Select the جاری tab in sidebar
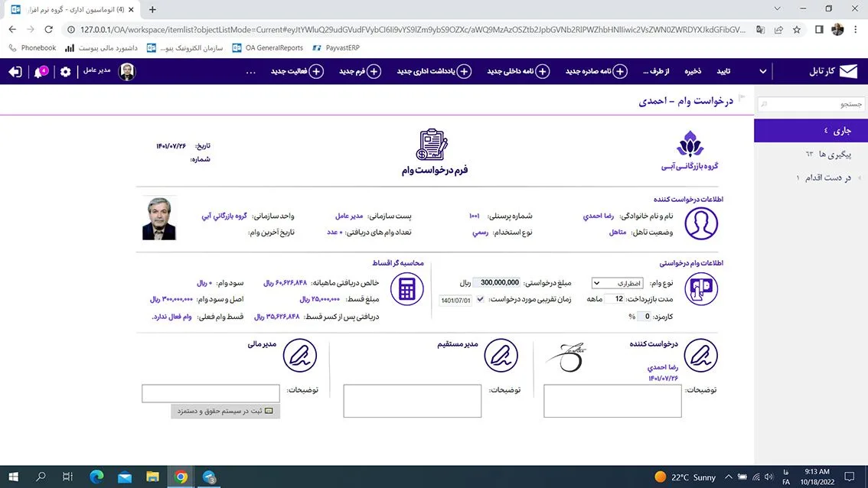This screenshot has width=868, height=488. 810,130
